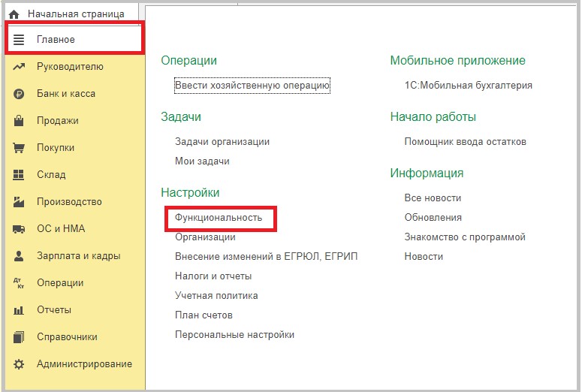This screenshot has width=582, height=392.
Task: Go to the Банк и касса section
Action: point(66,94)
